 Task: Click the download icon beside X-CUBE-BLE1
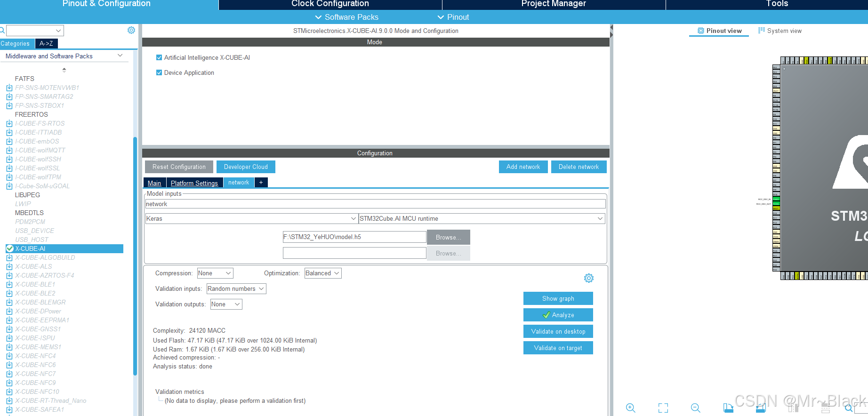(9, 284)
